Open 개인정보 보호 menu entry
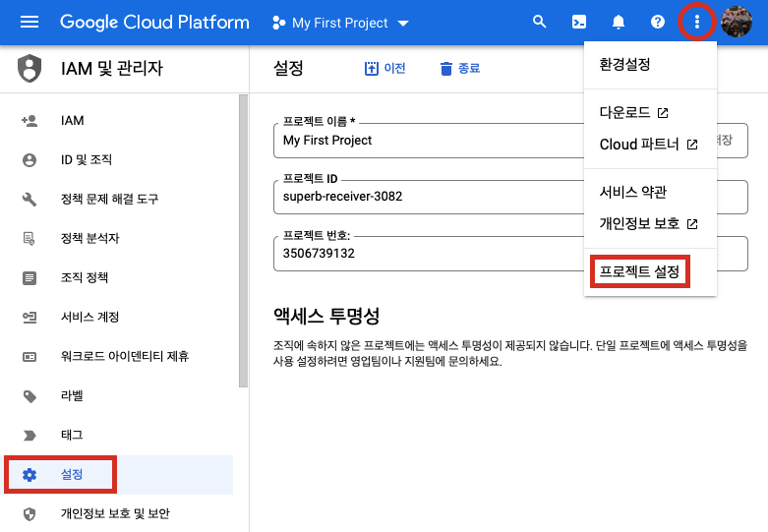This screenshot has height=532, width=768. pyautogui.click(x=650, y=224)
